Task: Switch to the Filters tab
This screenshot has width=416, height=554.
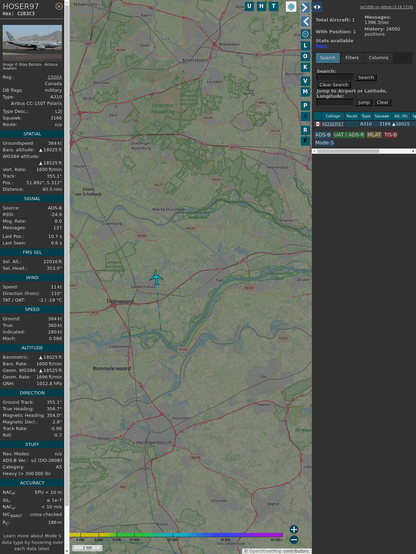Action: (352, 58)
